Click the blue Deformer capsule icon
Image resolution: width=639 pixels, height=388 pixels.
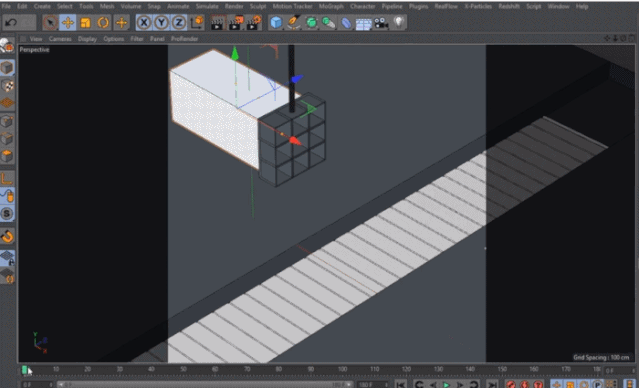point(346,23)
